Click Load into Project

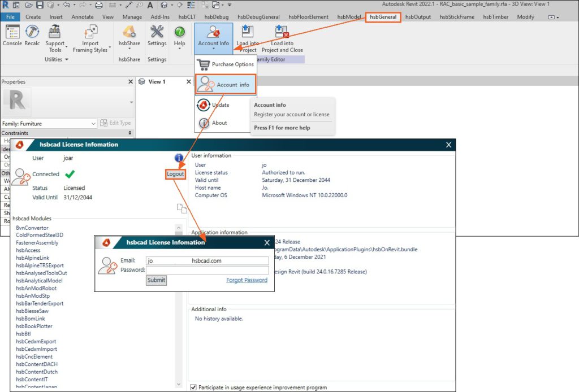248,39
